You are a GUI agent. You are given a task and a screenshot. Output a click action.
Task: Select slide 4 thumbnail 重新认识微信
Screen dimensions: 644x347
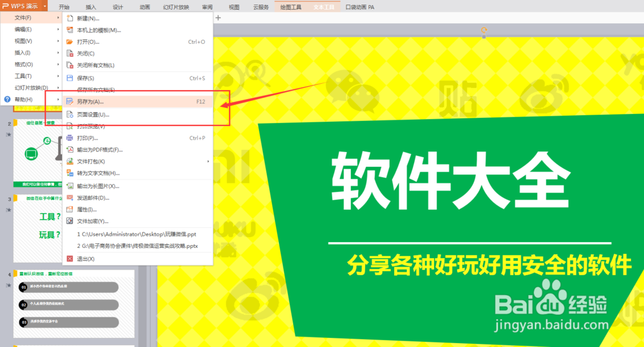(x=74, y=303)
